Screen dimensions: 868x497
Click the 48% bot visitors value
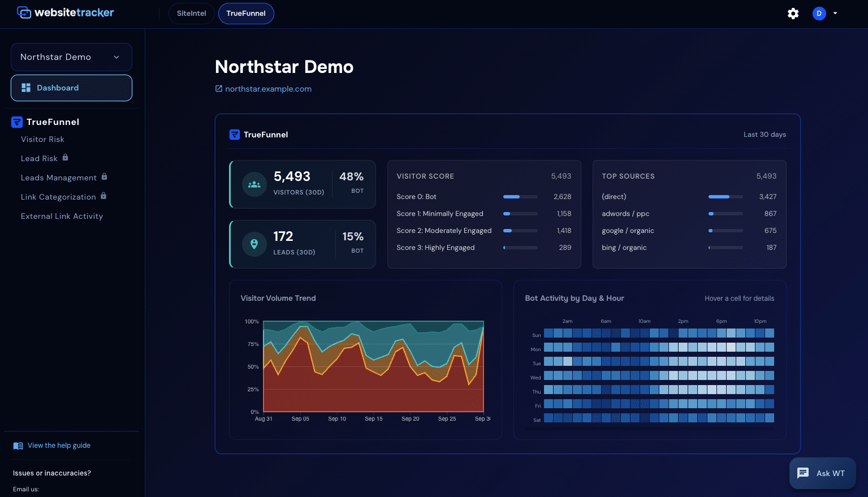click(x=351, y=176)
